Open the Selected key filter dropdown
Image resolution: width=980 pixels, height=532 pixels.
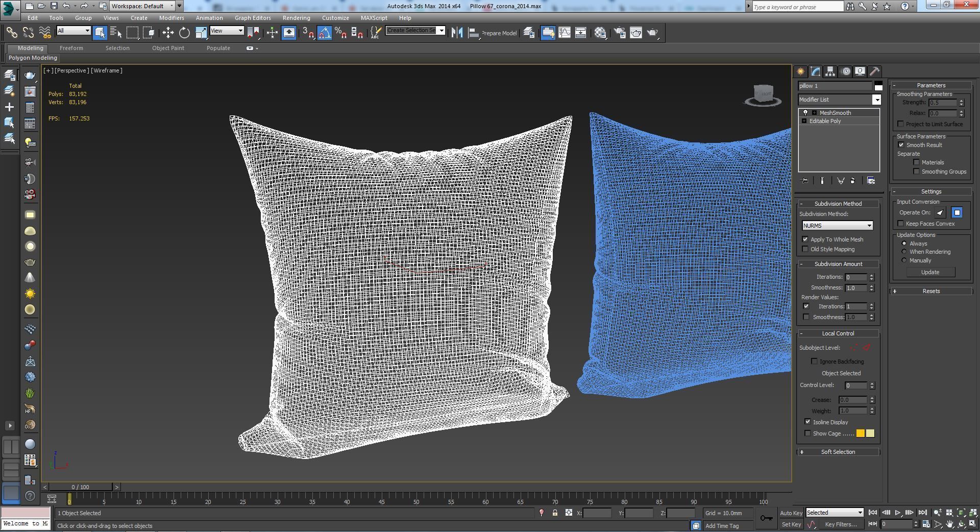pos(835,513)
